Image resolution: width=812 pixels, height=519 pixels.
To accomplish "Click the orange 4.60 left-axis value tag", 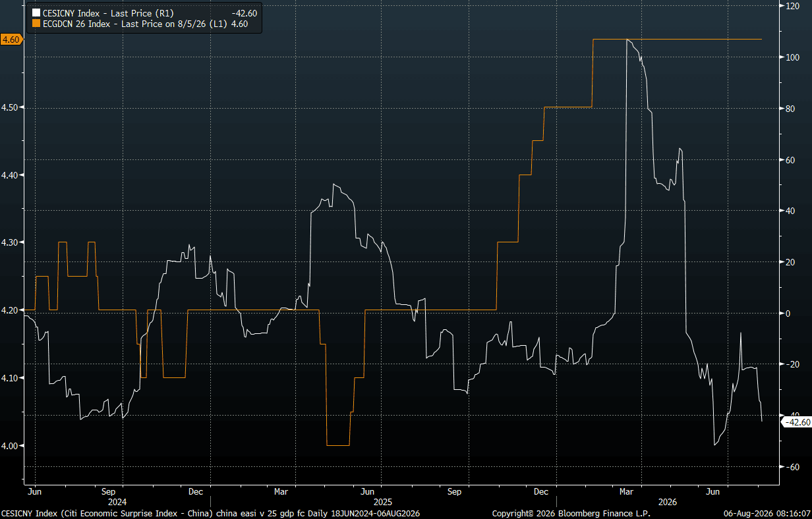I will (11, 40).
